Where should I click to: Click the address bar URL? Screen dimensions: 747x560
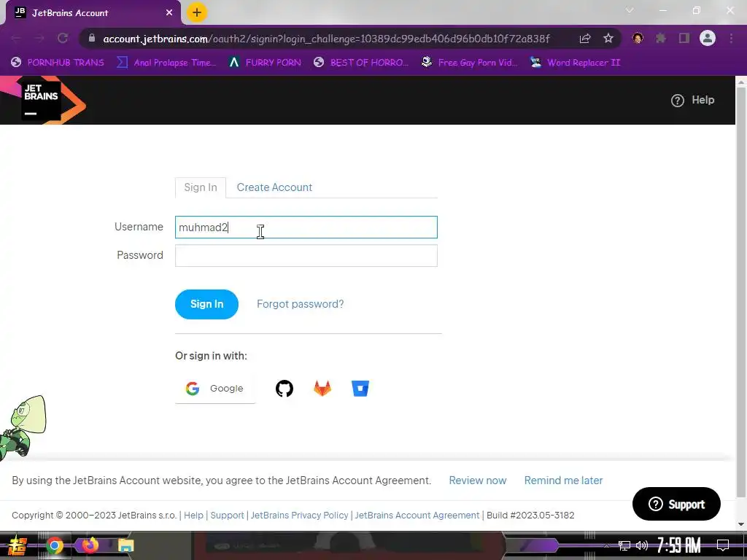coord(326,39)
